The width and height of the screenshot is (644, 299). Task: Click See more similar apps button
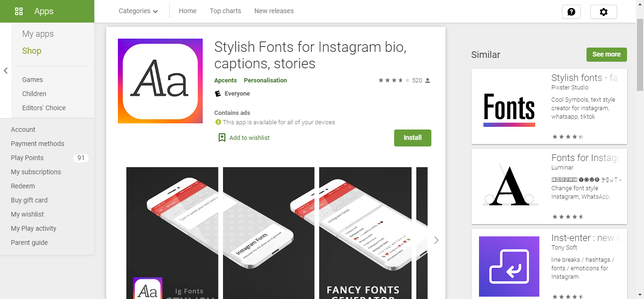pos(607,54)
